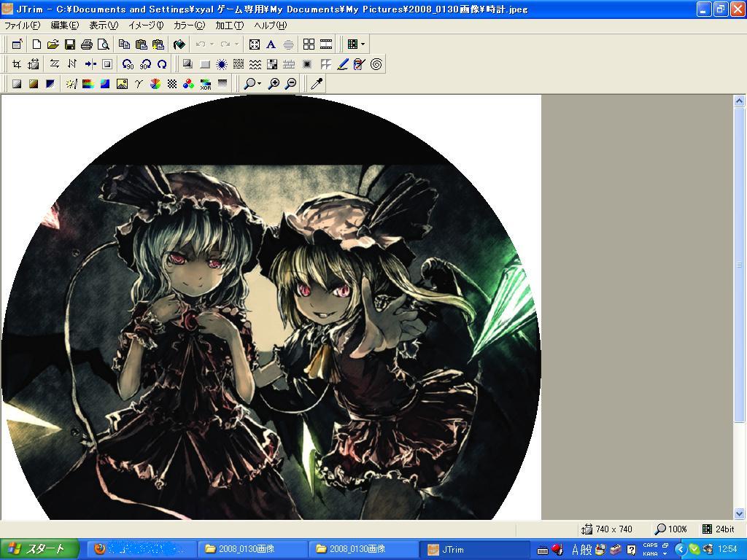Toggle KANA input mode in IME bar
747x560 pixels.
[650, 554]
